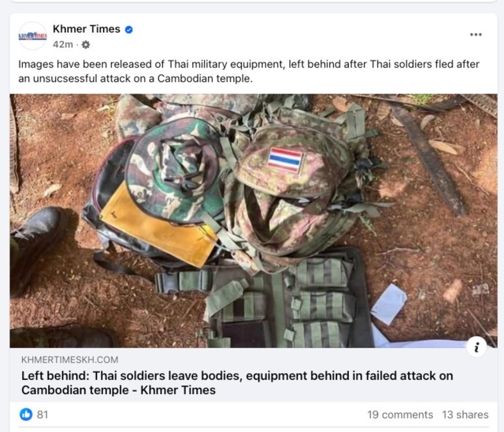View the 13 shares list
Screen dimensions: 504x432
(465, 415)
